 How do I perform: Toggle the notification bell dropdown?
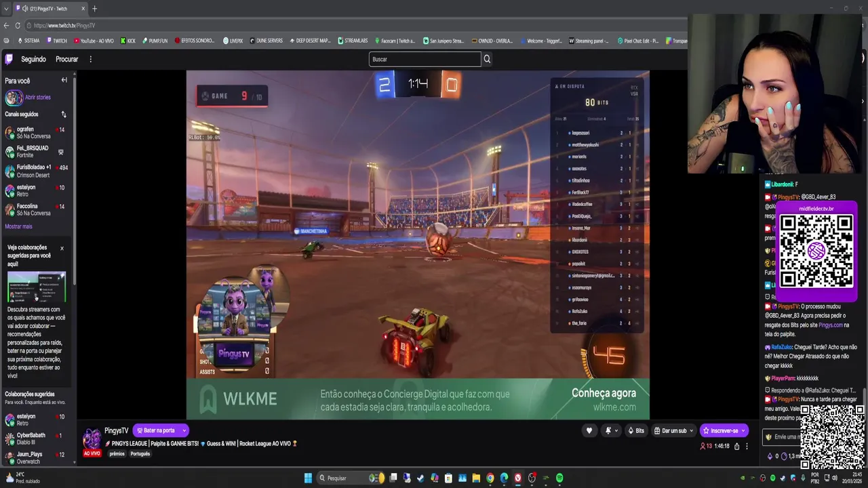click(x=611, y=430)
